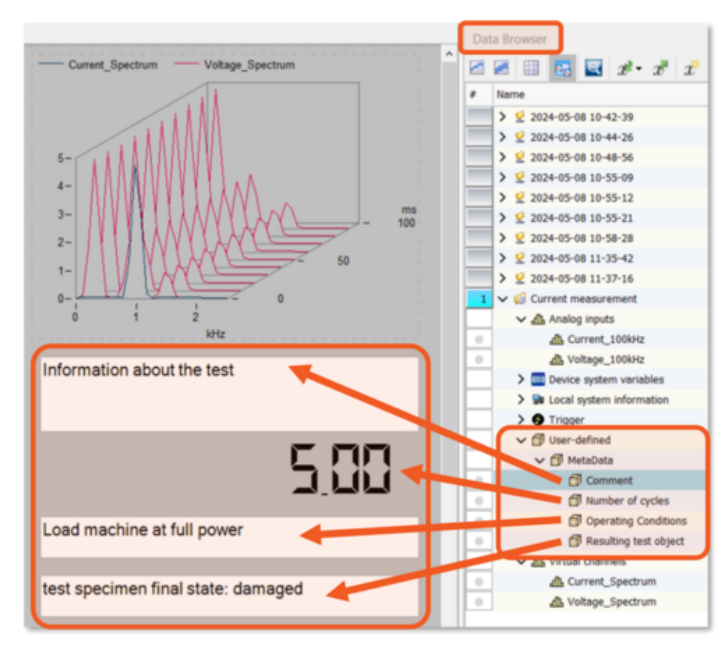The image size is (725, 651).
Task: Click the Comment variable icon
Action: pos(575,480)
